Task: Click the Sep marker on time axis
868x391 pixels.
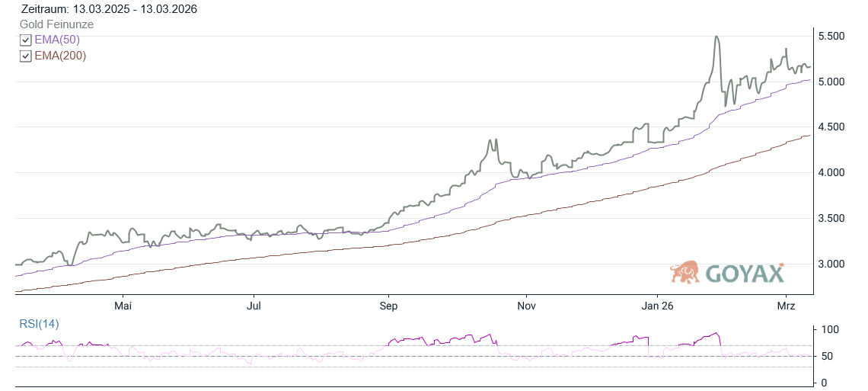Action: [x=388, y=306]
